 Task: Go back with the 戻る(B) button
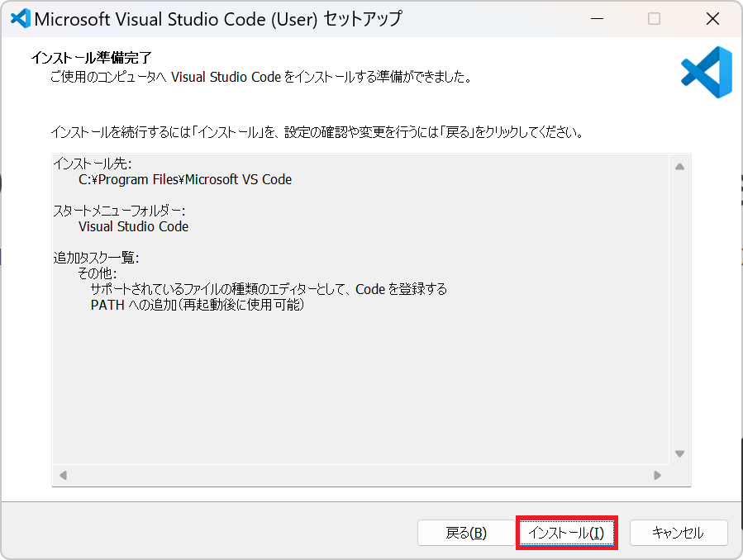466,533
